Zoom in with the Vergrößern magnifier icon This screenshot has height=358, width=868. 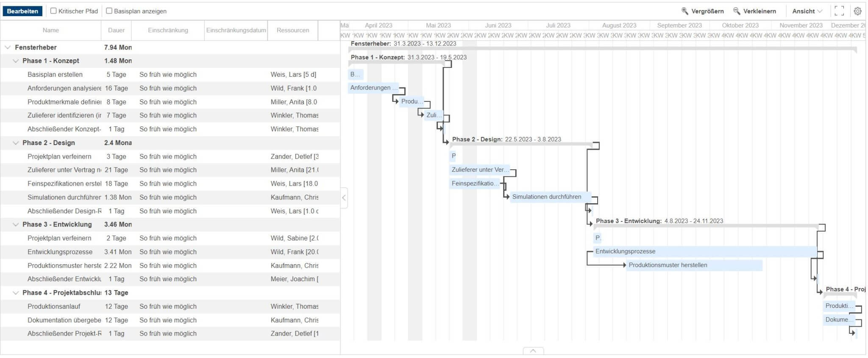(x=684, y=11)
